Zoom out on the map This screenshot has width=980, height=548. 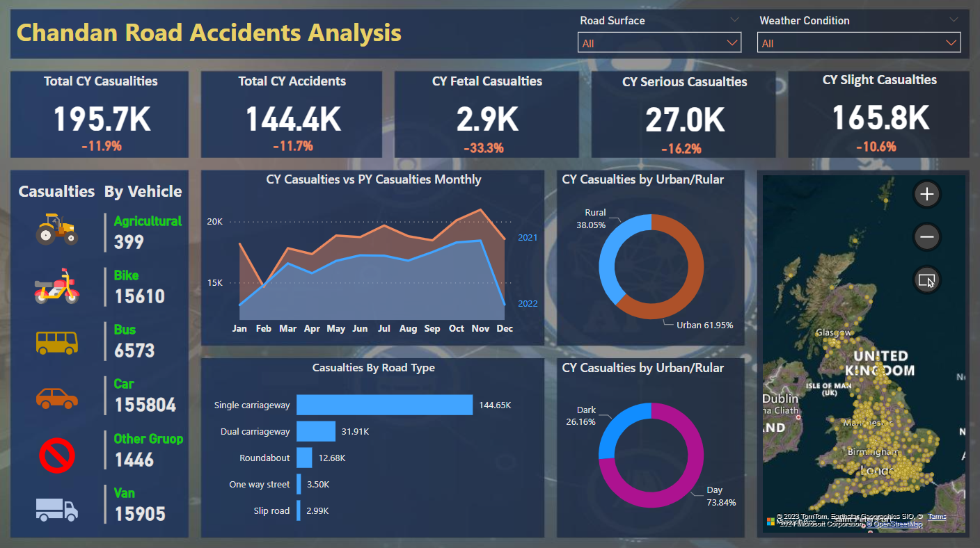926,237
